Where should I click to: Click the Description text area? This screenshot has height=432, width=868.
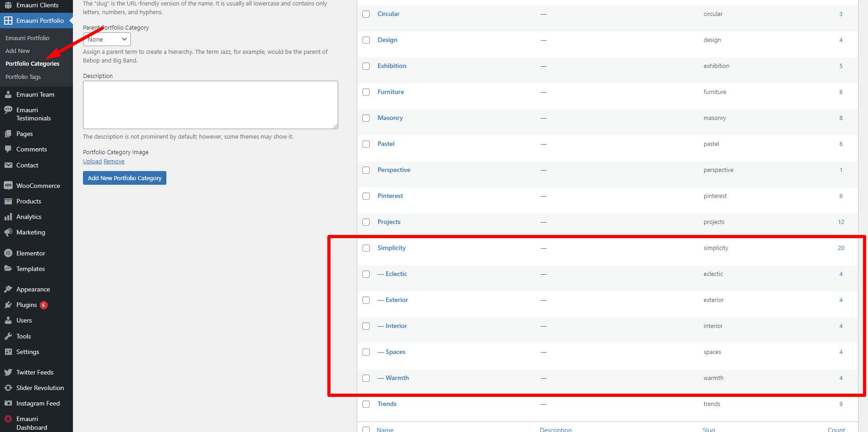(x=211, y=105)
